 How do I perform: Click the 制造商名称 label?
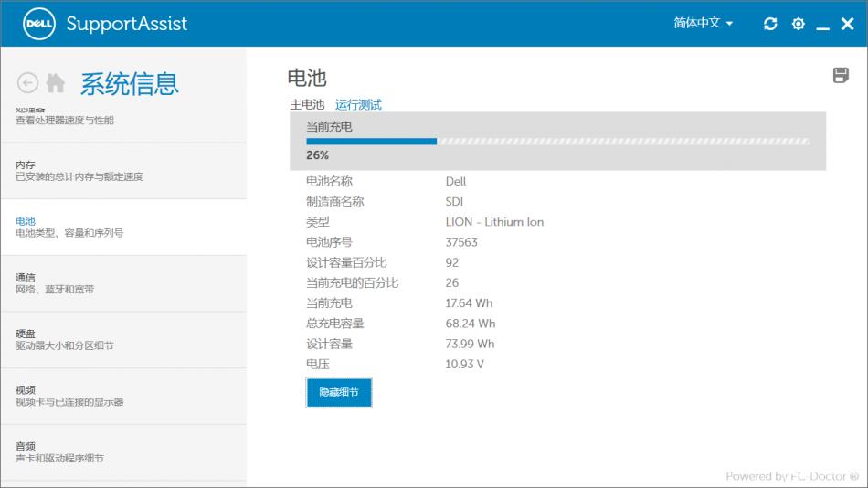[x=335, y=202]
